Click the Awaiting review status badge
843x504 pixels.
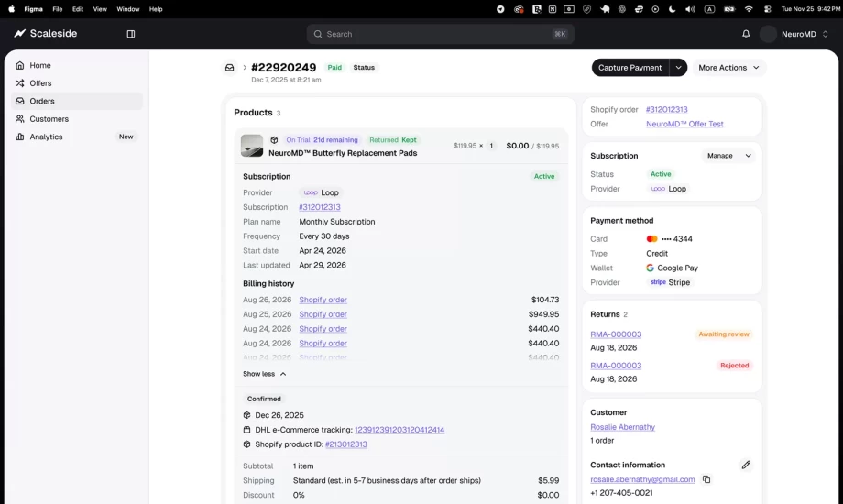(x=724, y=334)
